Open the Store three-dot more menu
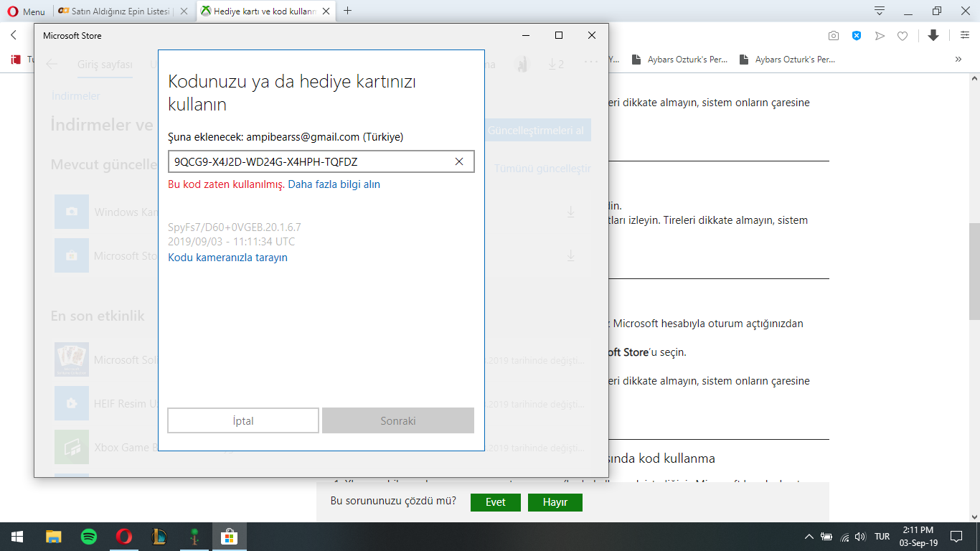Screen dimensions: 980x551 (590, 63)
